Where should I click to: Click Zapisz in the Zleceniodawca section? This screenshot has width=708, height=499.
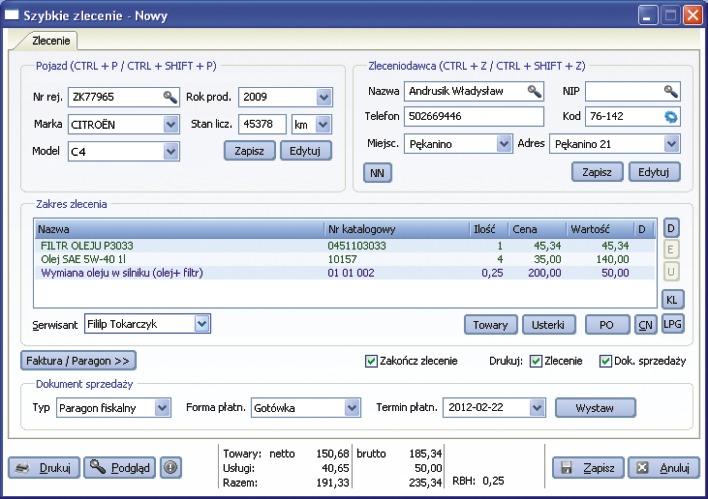point(597,172)
